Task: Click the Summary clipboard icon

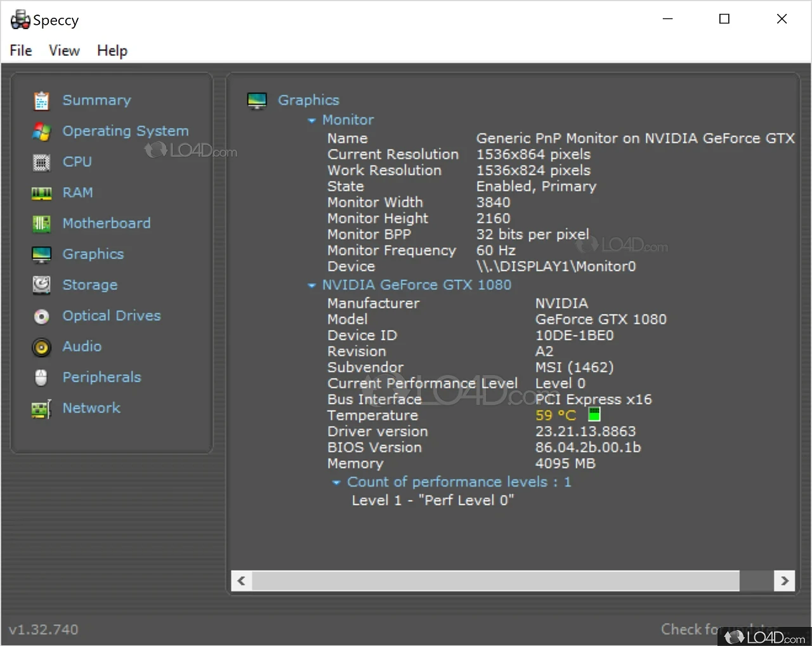Action: 41,100
